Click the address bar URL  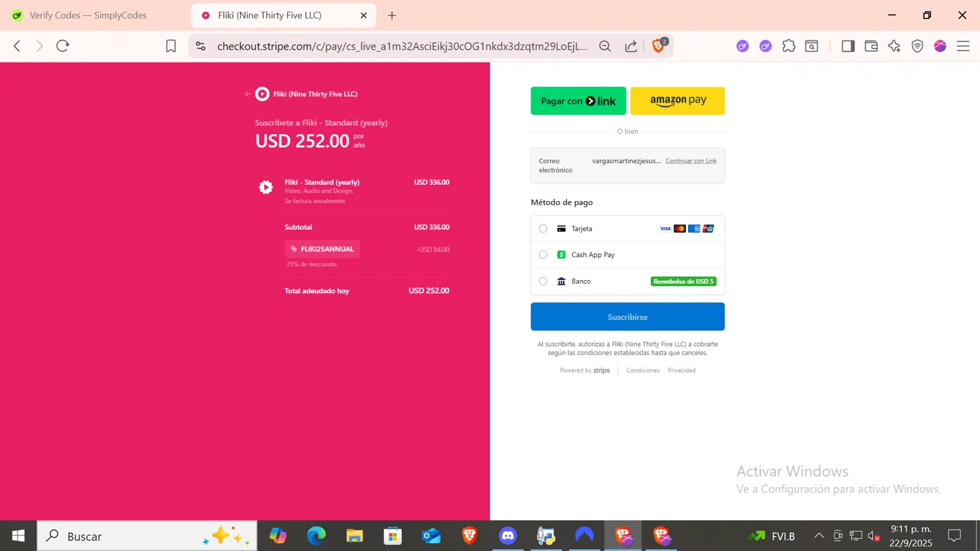(x=402, y=46)
